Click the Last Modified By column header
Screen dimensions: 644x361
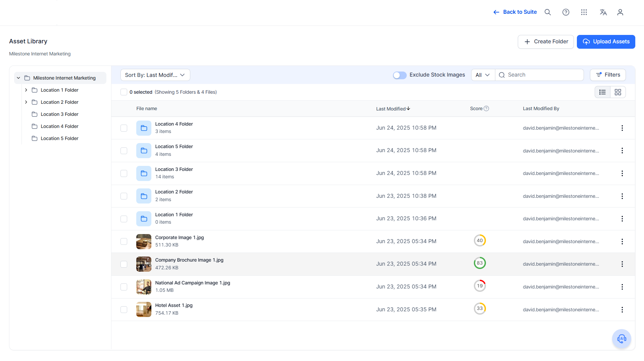541,108
